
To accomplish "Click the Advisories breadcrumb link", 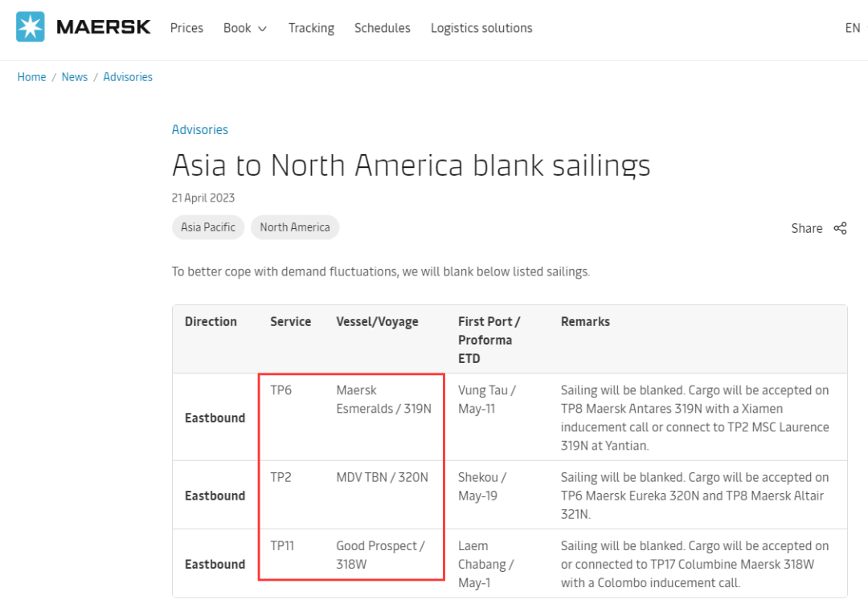I will click(127, 77).
